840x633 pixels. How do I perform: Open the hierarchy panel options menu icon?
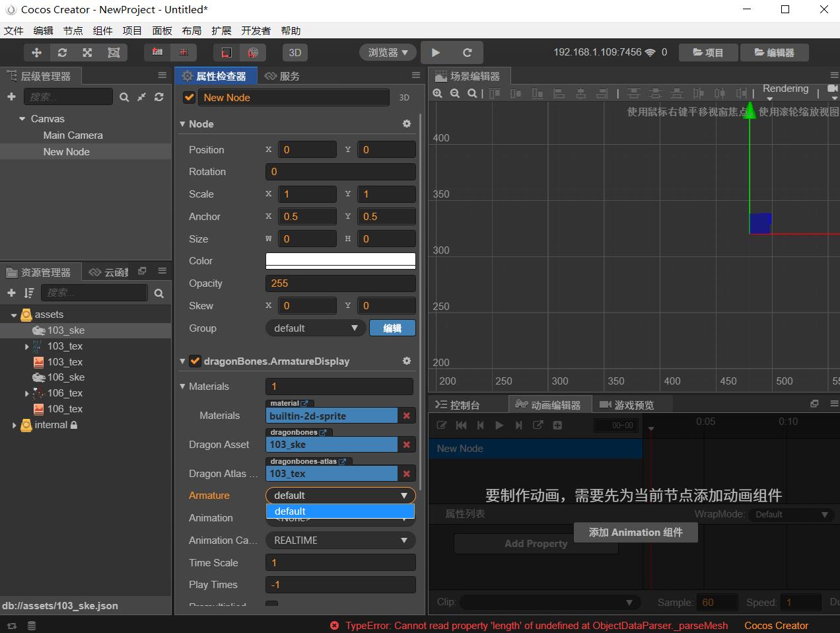[x=162, y=75]
